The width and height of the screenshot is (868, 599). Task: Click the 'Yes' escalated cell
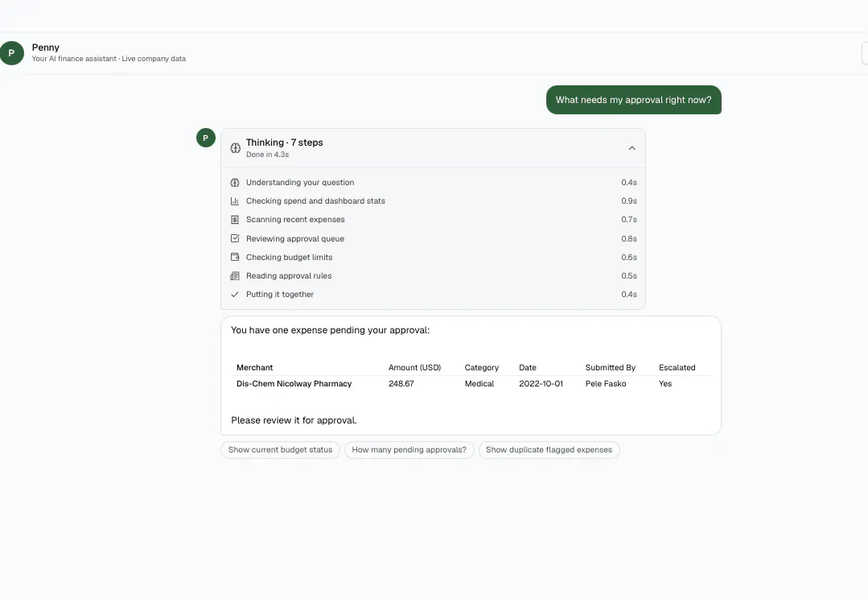(x=665, y=383)
